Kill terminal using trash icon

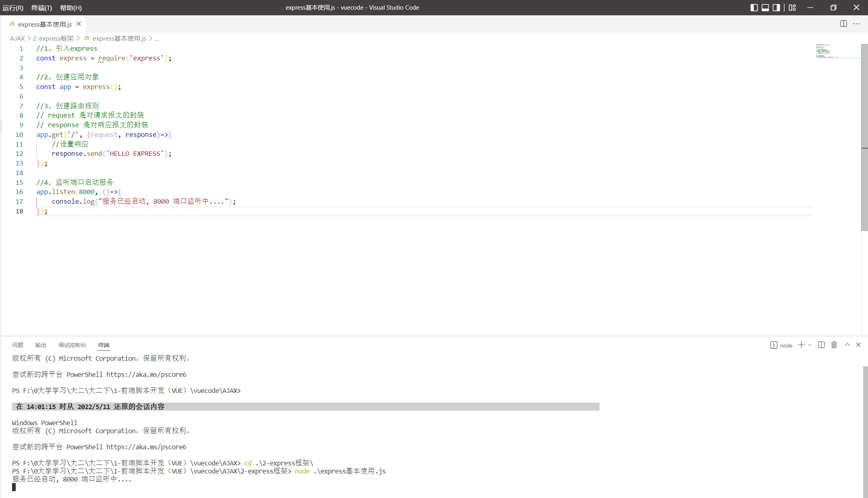(x=834, y=345)
